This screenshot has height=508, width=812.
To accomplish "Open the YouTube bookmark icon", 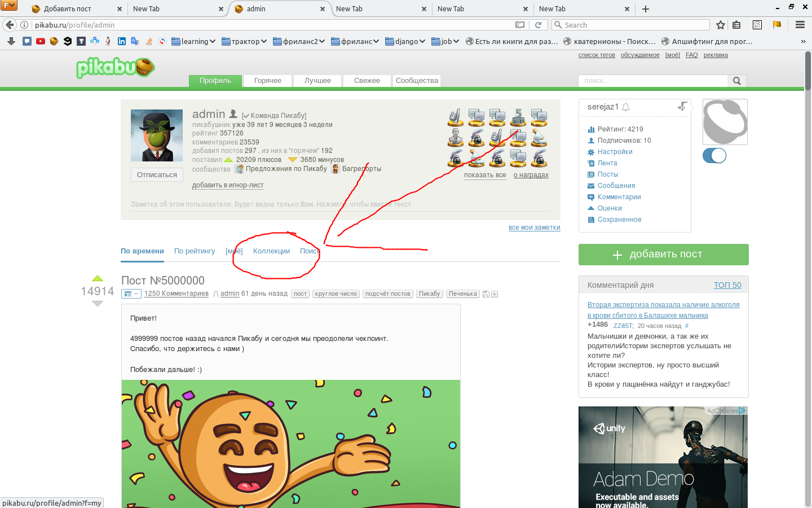I will pyautogui.click(x=41, y=41).
